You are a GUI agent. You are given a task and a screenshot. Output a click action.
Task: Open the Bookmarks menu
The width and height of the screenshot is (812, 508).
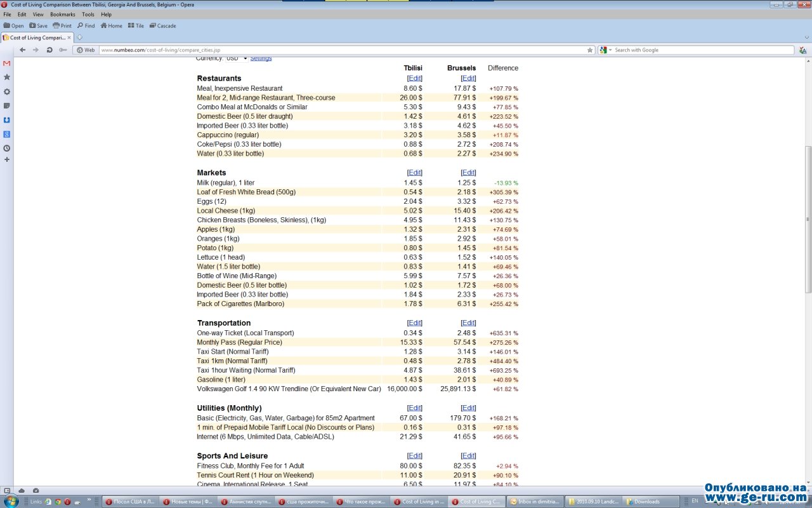[x=62, y=15]
